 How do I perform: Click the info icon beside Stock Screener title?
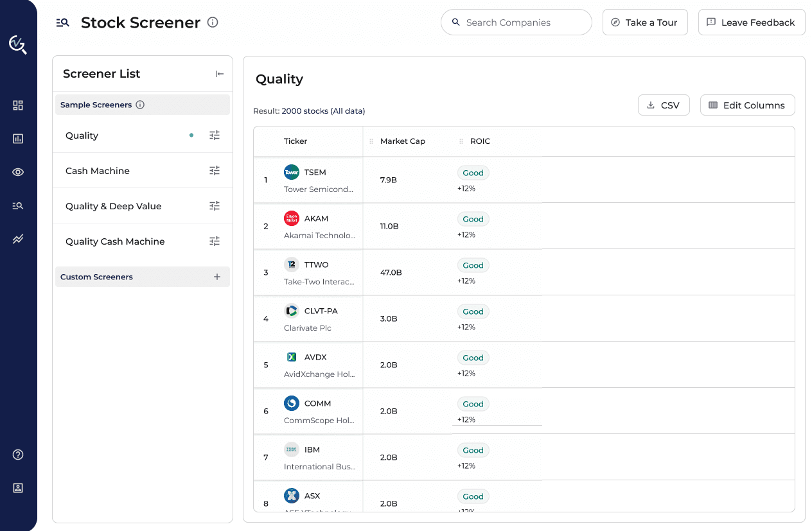pos(213,22)
